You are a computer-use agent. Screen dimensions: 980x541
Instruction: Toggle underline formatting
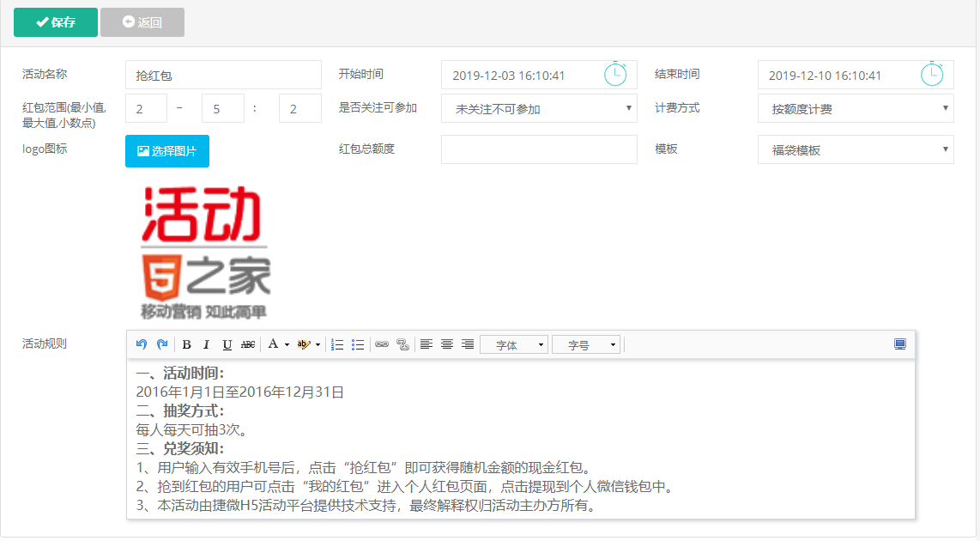pyautogui.click(x=227, y=344)
